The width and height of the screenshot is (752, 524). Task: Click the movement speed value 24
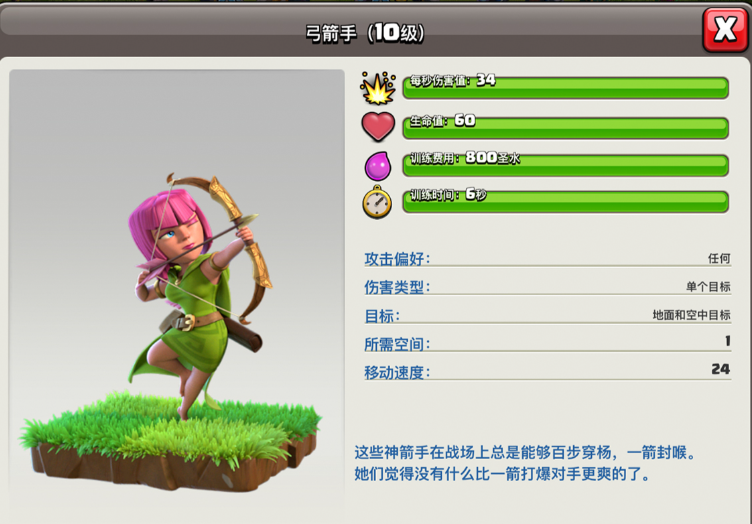[x=721, y=369]
